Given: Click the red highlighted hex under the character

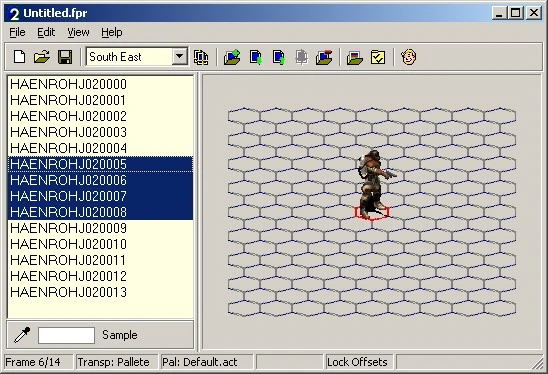Looking at the screenshot, I should coord(372,213).
